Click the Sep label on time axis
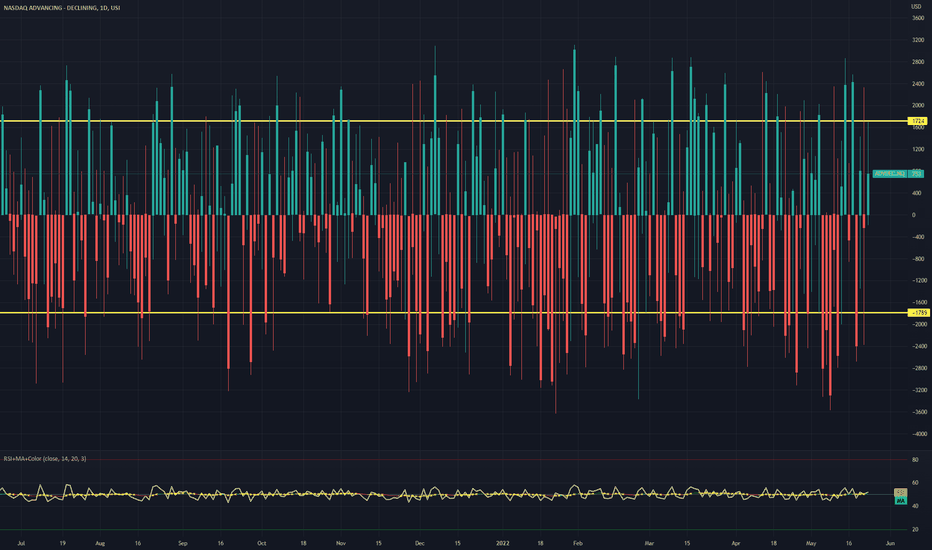 (182, 543)
